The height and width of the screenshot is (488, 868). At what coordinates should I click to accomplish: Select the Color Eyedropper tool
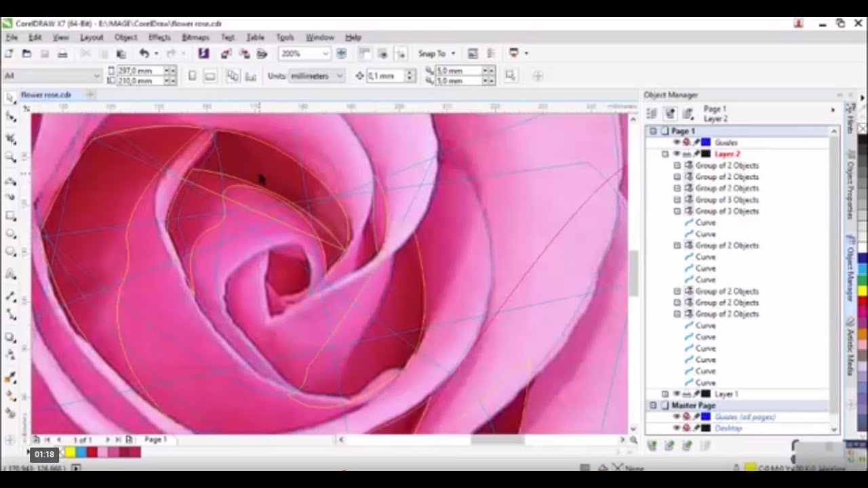coord(10,378)
